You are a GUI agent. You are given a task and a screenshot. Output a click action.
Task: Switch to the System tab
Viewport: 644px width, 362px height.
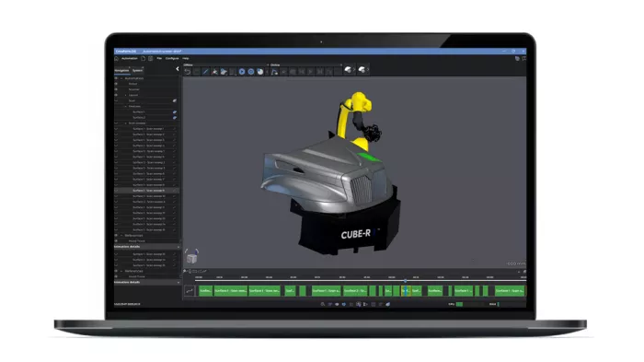(137, 70)
